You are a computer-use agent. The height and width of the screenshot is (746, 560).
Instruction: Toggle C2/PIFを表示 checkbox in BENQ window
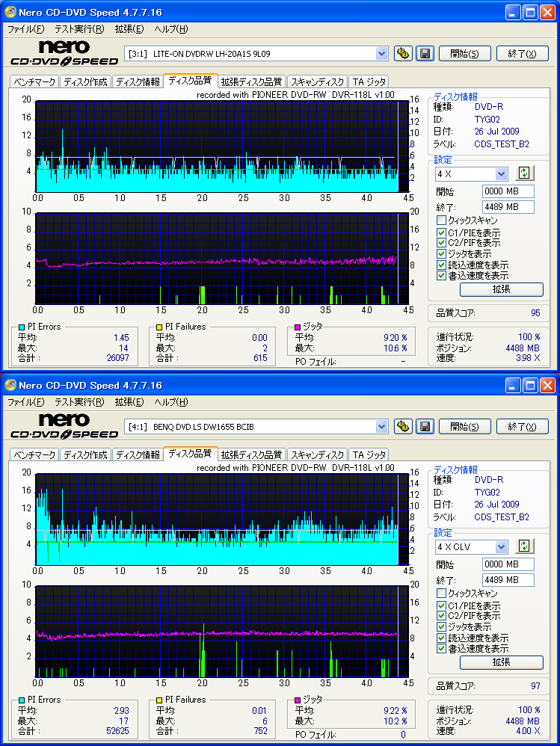click(441, 616)
